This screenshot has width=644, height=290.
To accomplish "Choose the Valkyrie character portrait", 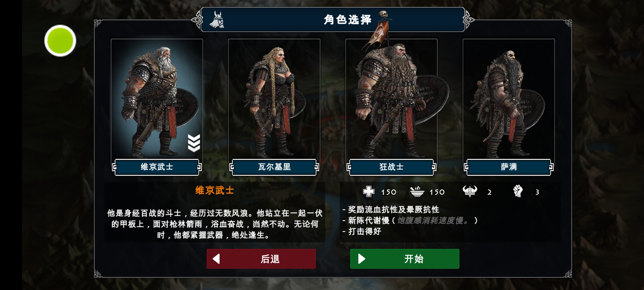I will 274,99.
